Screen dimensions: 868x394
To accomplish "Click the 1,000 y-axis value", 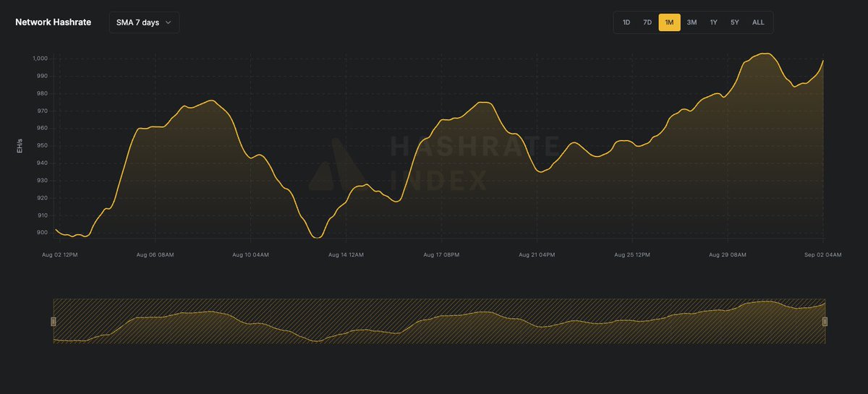I will pyautogui.click(x=40, y=59).
